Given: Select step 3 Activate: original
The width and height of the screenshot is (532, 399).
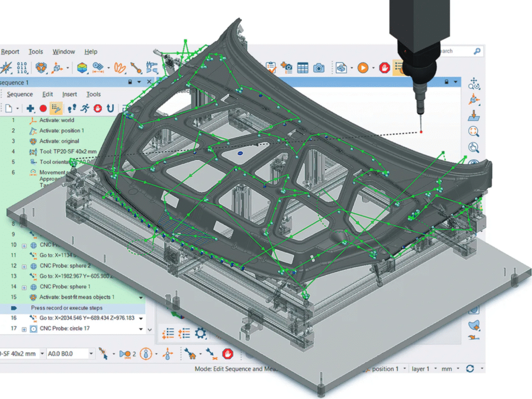Looking at the screenshot, I should tap(59, 141).
